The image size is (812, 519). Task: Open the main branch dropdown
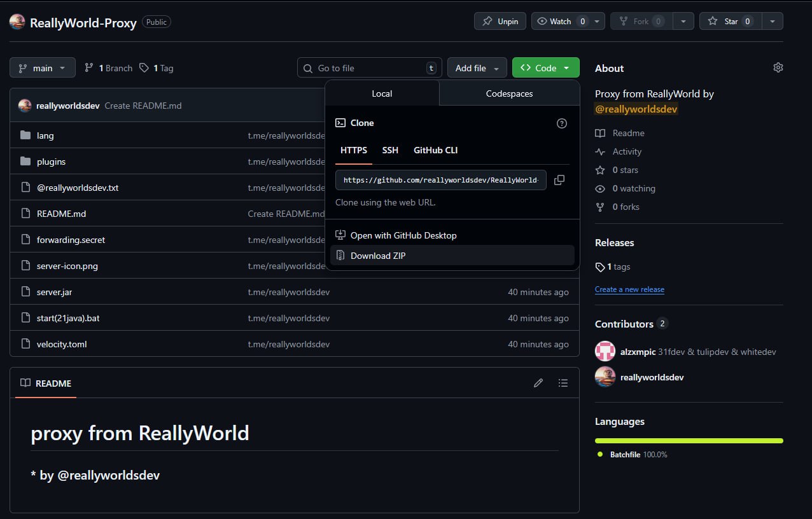tap(42, 67)
